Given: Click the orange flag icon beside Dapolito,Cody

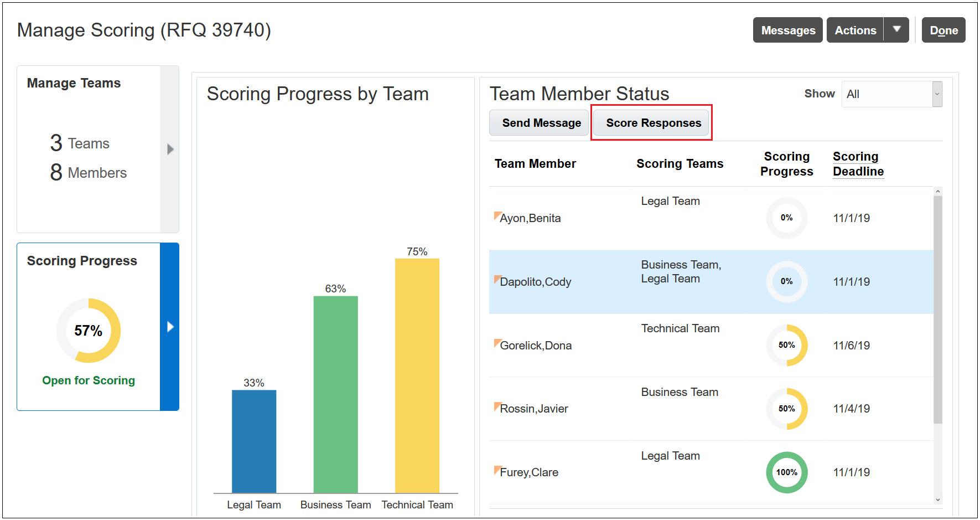Looking at the screenshot, I should pos(497,279).
